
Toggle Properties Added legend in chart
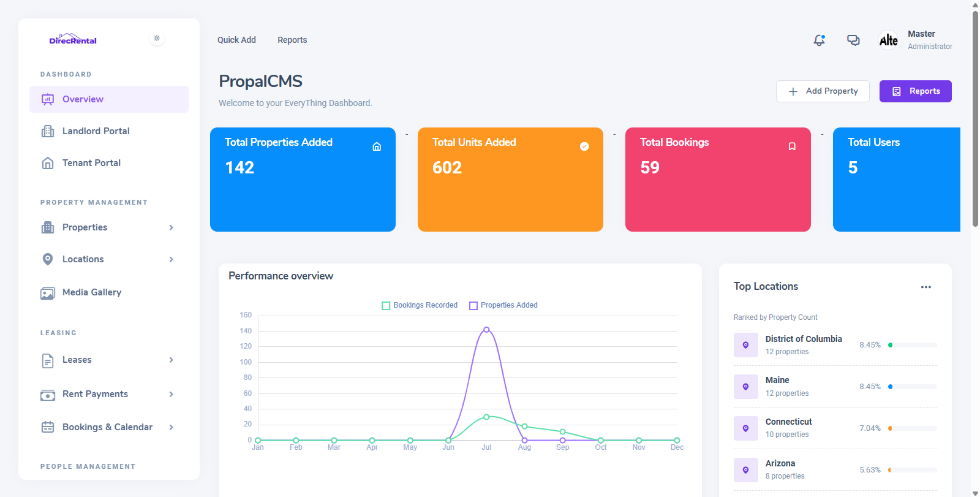[503, 305]
